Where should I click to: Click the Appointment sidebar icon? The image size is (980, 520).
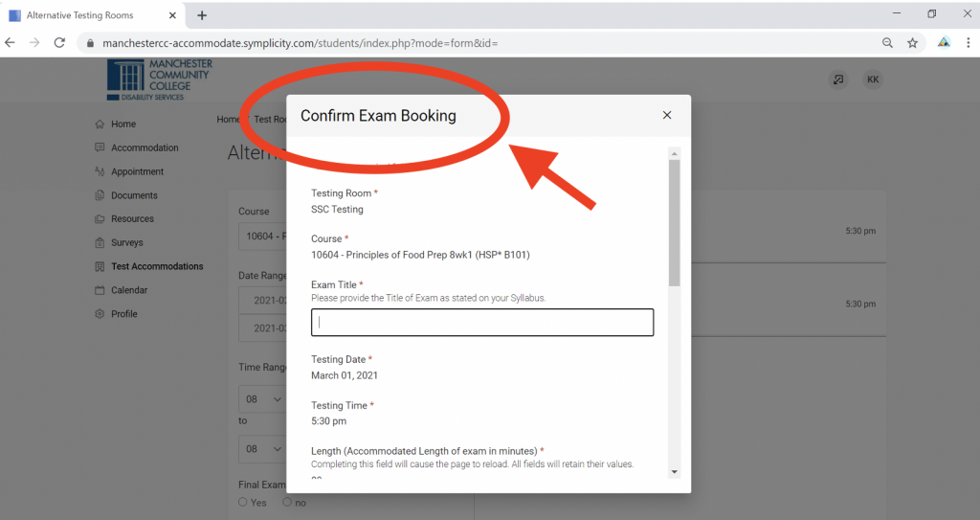tap(100, 171)
